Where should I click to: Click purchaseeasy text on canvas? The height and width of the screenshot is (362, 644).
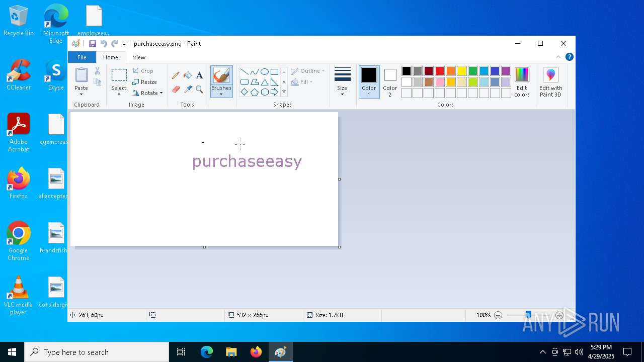247,162
